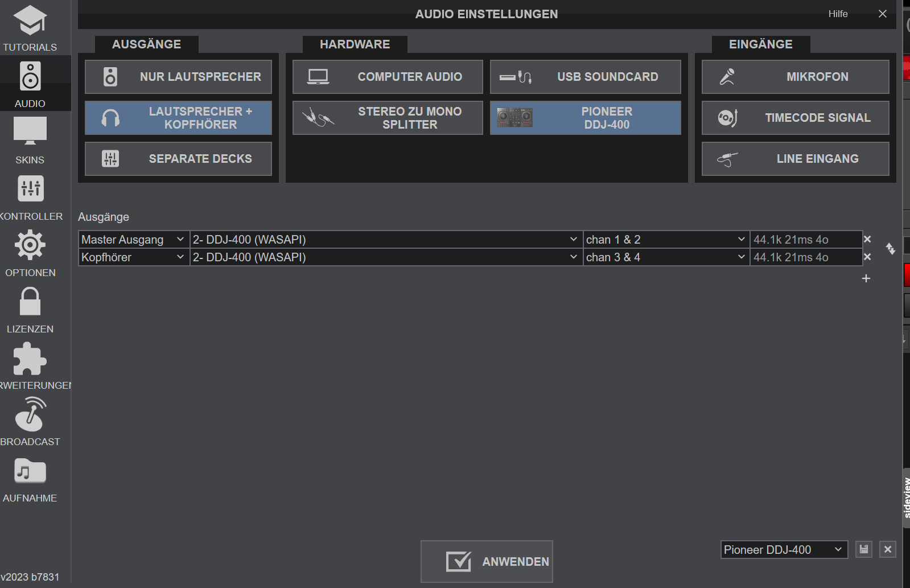Viewport: 910px width, 588px height.
Task: Save the audio profile with floppy icon
Action: 864,549
